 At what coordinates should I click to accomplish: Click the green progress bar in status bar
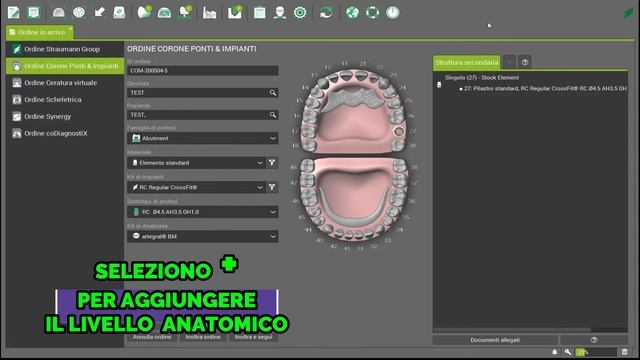pyautogui.click(x=596, y=352)
